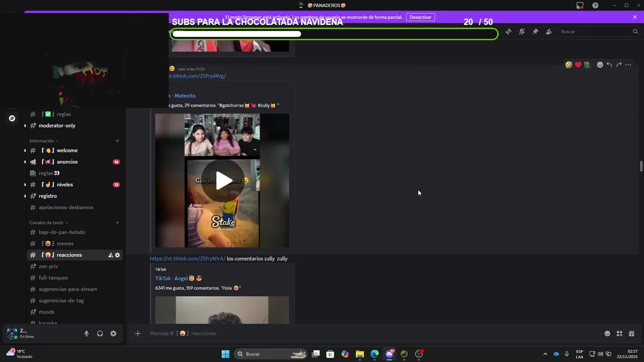
Task: Open the baje-de-pan-helado channel
Action: coord(75,232)
